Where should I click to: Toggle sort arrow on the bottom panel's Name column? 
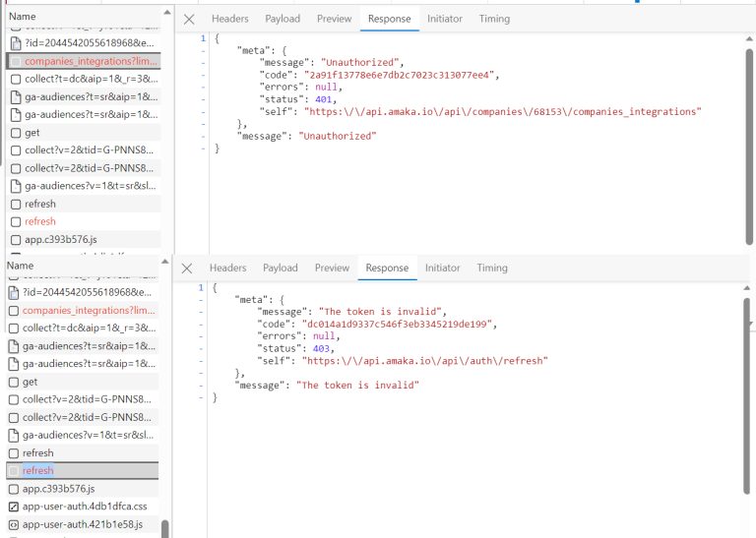click(x=165, y=262)
